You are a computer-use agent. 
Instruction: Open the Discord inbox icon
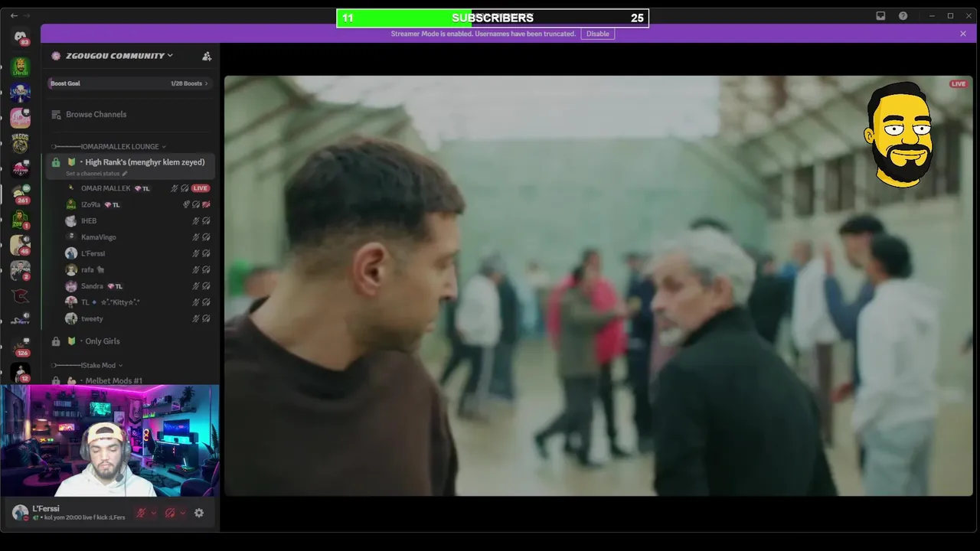click(880, 16)
